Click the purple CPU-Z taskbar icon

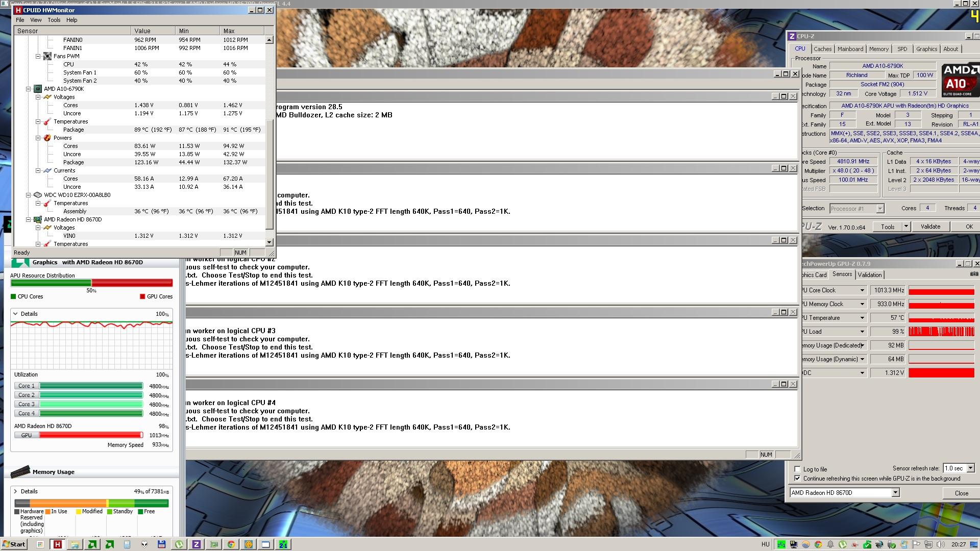[197, 544]
